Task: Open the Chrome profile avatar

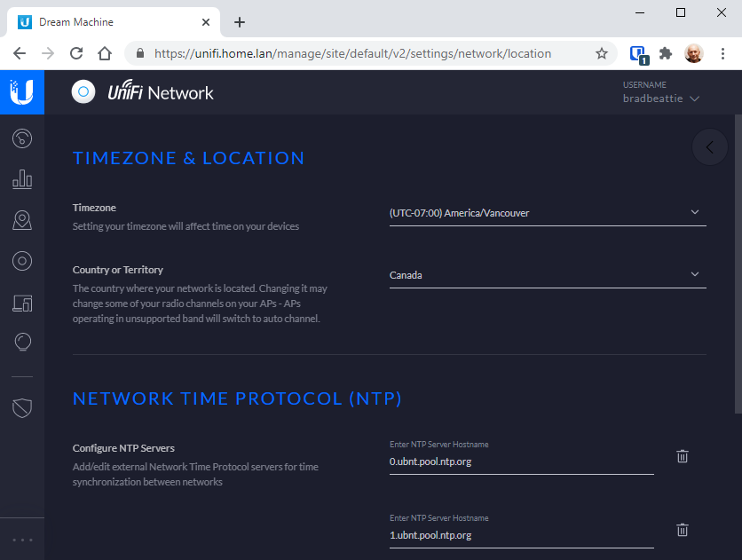Action: click(694, 53)
